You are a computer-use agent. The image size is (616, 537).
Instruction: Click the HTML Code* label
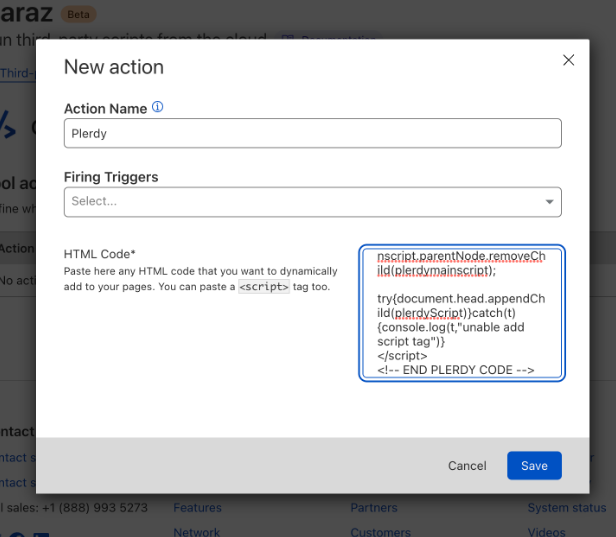pyautogui.click(x=99, y=254)
